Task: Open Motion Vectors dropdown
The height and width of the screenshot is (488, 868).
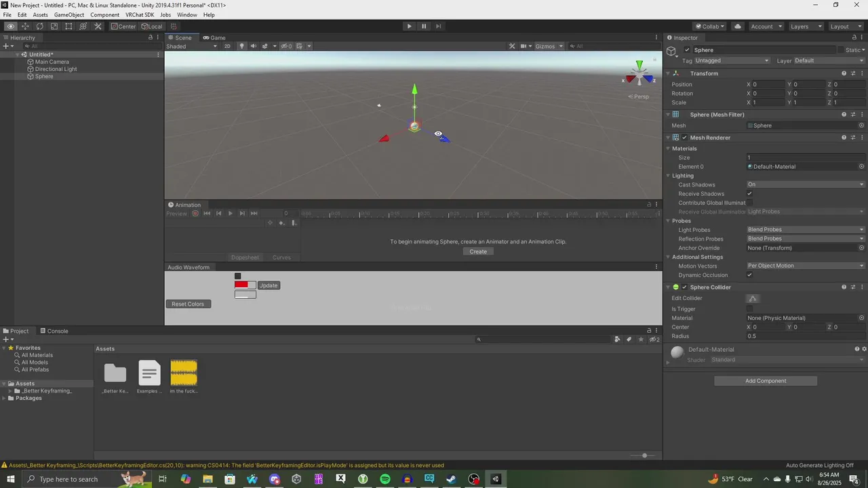Action: pos(806,266)
